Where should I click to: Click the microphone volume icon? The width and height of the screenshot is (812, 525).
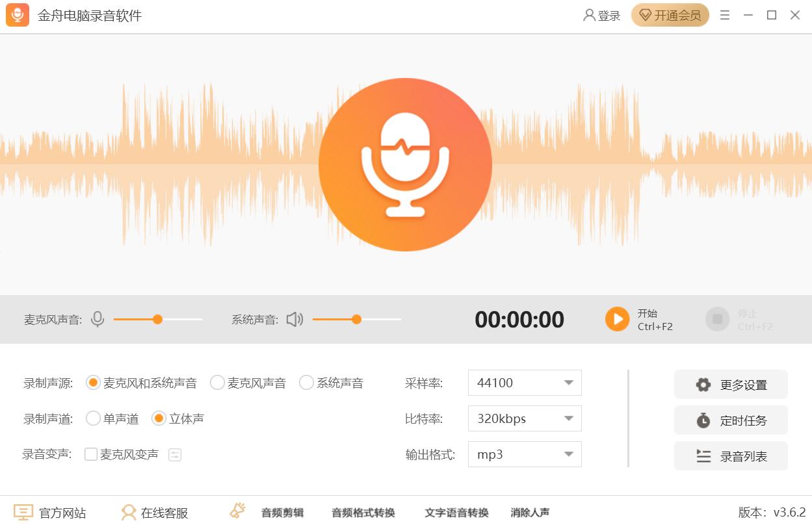point(97,319)
